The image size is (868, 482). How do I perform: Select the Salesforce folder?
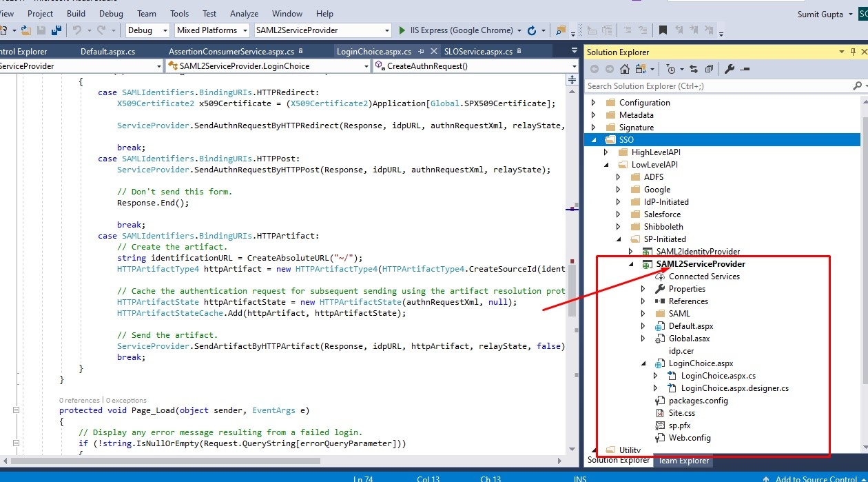pyautogui.click(x=662, y=214)
